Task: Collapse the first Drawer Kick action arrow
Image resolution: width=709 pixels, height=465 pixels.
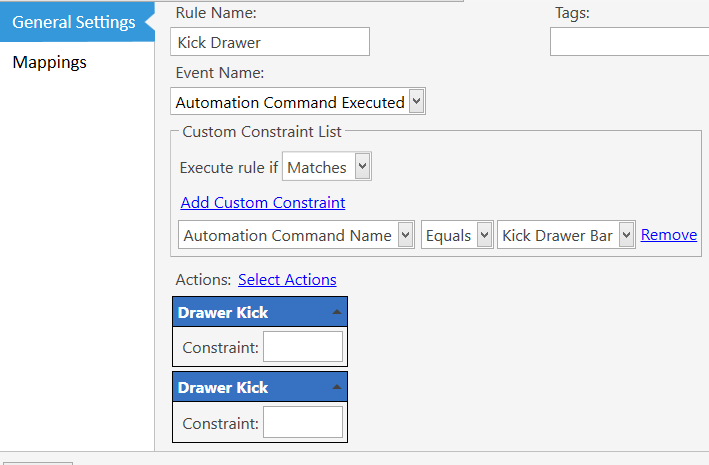Action: coord(337,312)
